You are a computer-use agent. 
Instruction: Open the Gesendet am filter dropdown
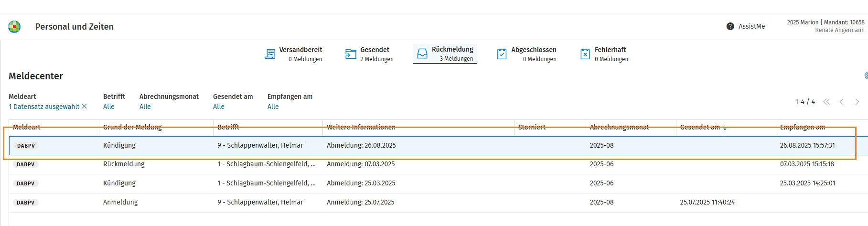(219, 107)
